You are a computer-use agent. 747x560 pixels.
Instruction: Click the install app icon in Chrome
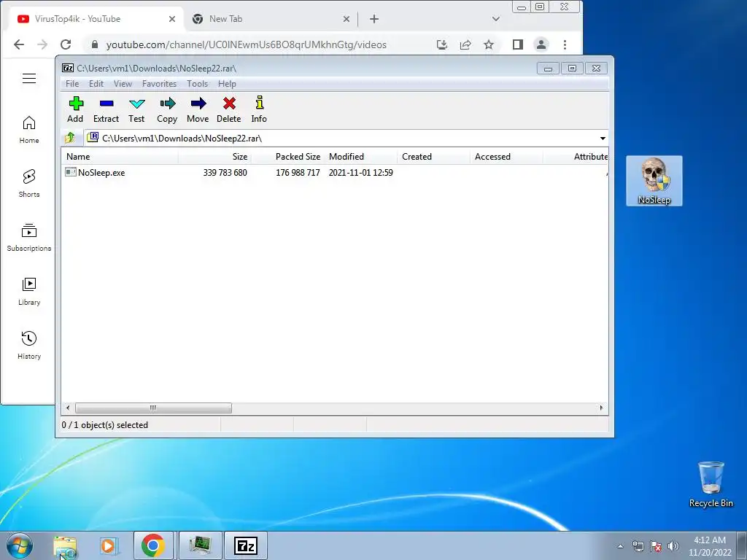pyautogui.click(x=442, y=44)
